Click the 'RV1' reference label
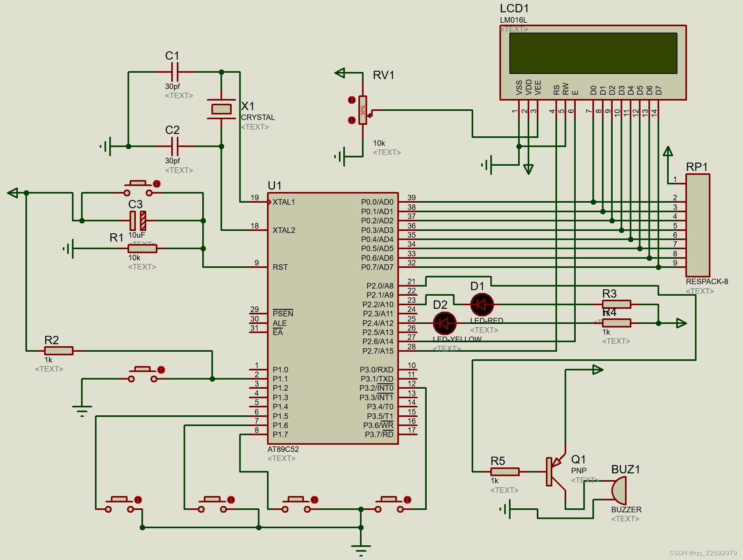Screen dimensions: 743x560 click(x=383, y=75)
